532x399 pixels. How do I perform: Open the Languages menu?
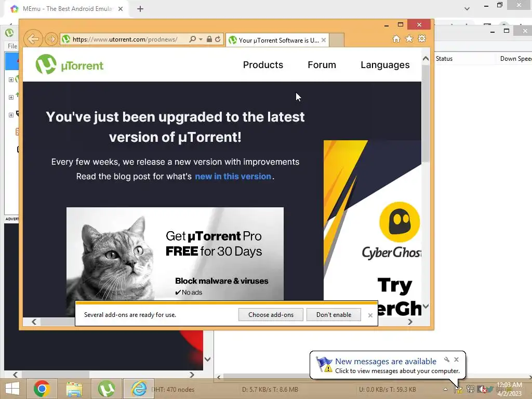point(385,65)
